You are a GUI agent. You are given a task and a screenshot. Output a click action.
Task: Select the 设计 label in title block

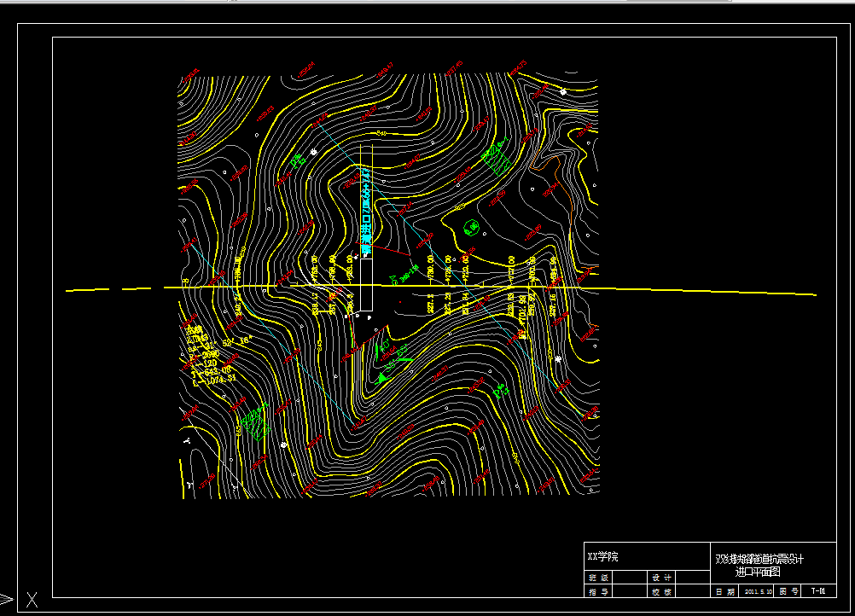(x=661, y=578)
